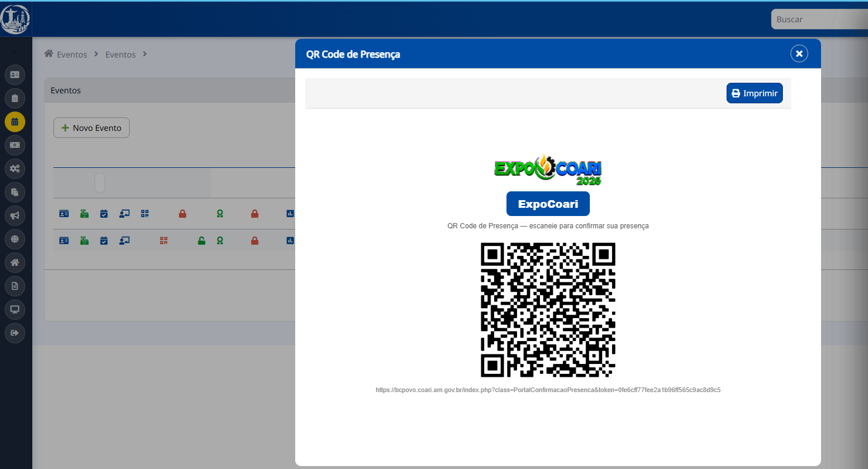
Task: Click the logout arrow icon in the sidebar
Action: pyautogui.click(x=15, y=333)
